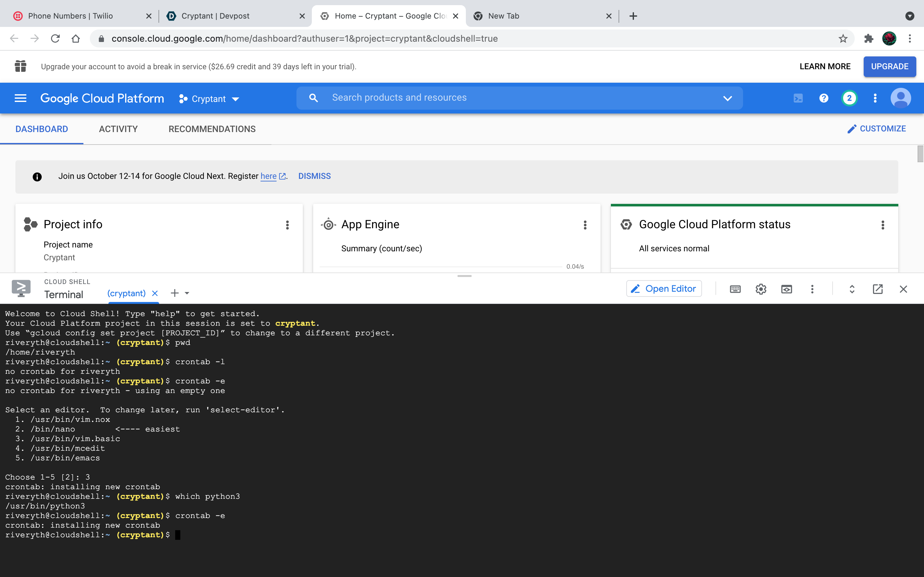Maximize Cloud Shell panel with expand arrows

tap(852, 289)
